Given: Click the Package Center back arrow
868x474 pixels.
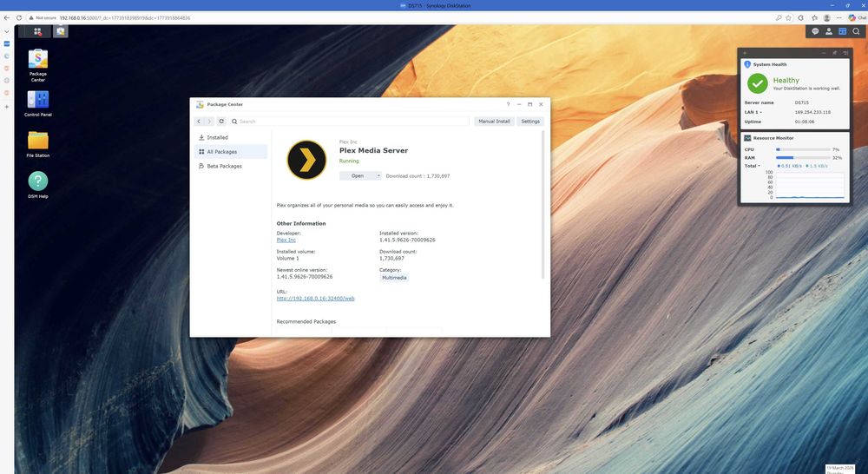Looking at the screenshot, I should (199, 122).
